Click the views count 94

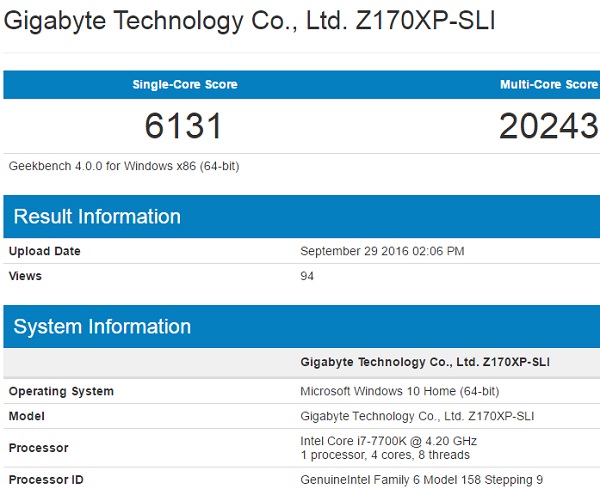click(x=307, y=276)
